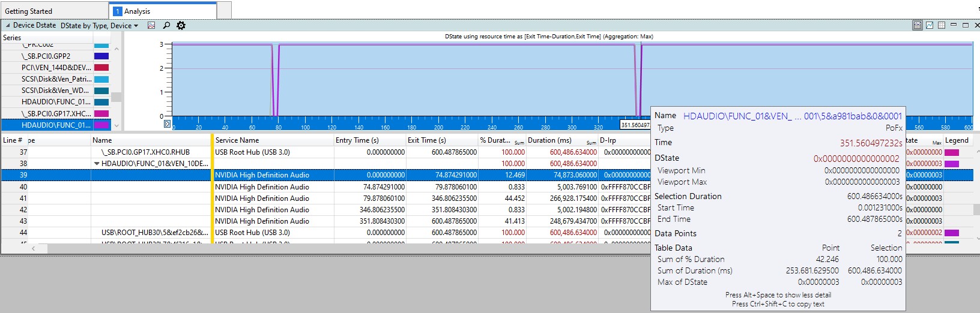Show graph and table layout icon
The width and height of the screenshot is (980, 313).
point(918,25)
